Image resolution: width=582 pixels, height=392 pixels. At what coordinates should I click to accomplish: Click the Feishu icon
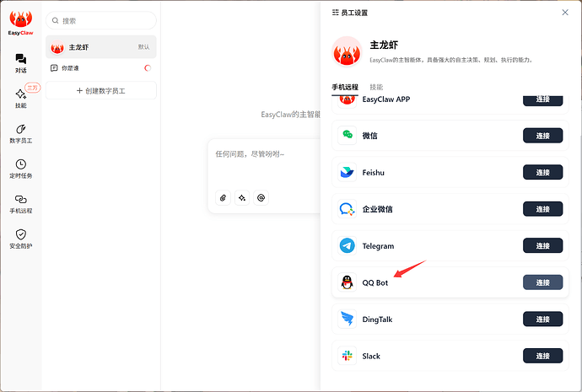(347, 172)
